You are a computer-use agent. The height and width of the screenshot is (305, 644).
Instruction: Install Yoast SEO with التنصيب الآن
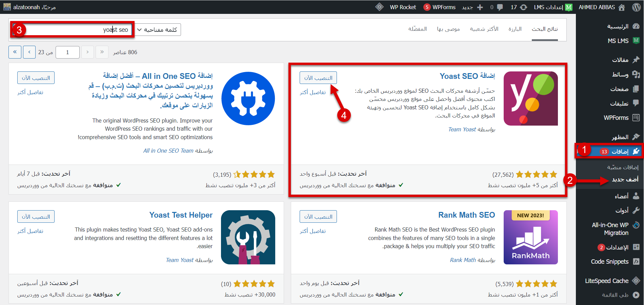[318, 78]
